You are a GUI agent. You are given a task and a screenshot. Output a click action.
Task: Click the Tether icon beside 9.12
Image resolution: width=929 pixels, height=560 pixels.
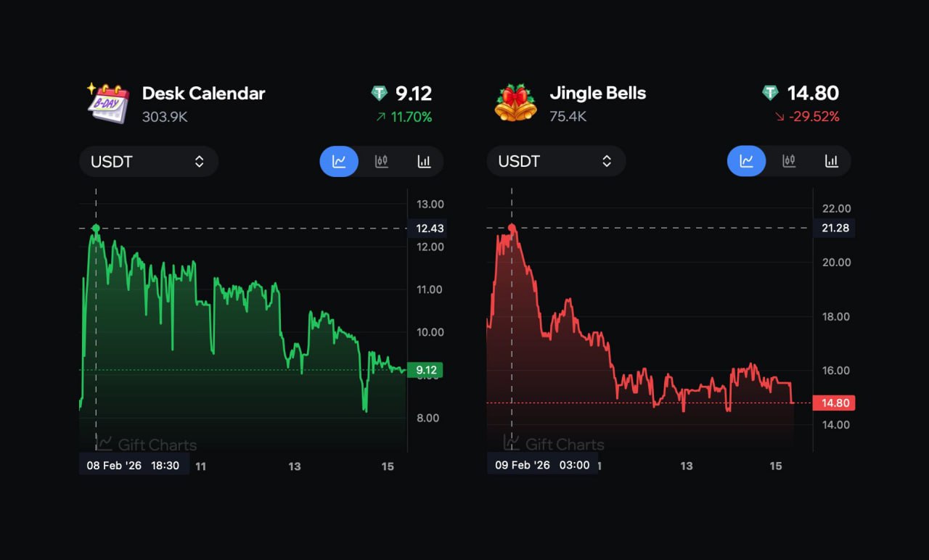pyautogui.click(x=379, y=94)
